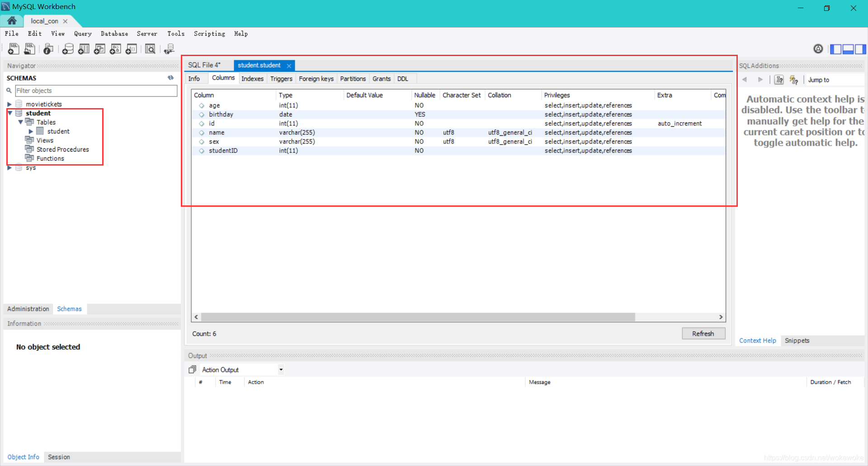Create a new view icon
This screenshot has width=868, height=466.
(x=99, y=49)
